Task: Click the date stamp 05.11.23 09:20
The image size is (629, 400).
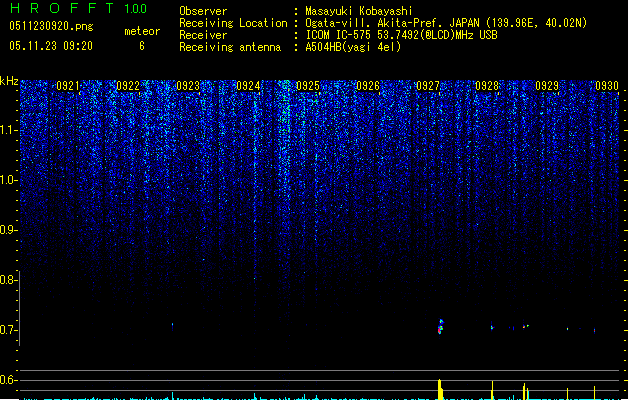Action: tap(51, 46)
